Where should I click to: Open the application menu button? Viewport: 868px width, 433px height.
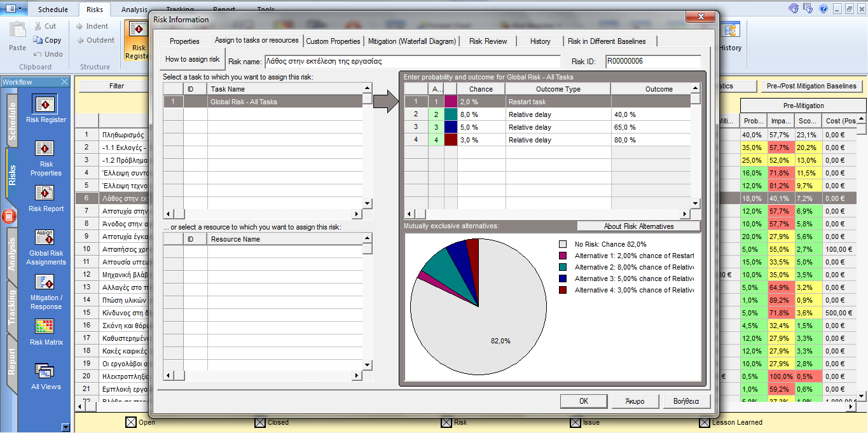13,9
